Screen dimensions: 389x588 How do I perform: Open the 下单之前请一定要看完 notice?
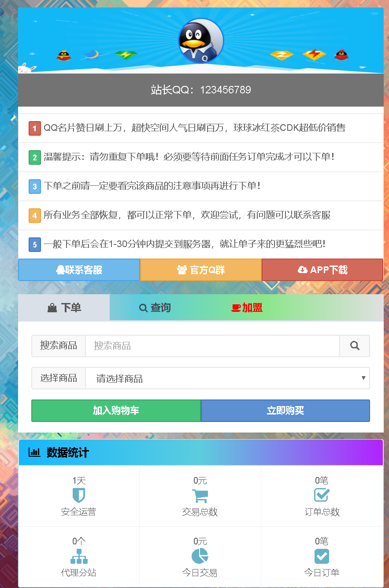coord(201,186)
